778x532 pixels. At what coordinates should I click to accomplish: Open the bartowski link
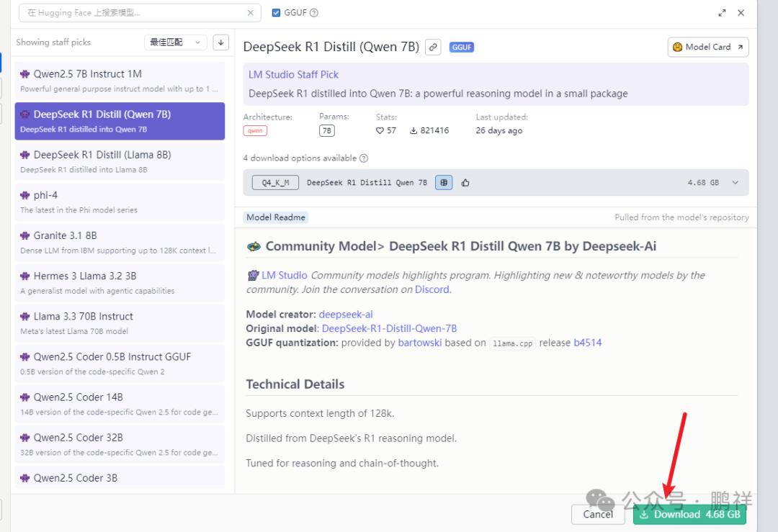click(420, 343)
